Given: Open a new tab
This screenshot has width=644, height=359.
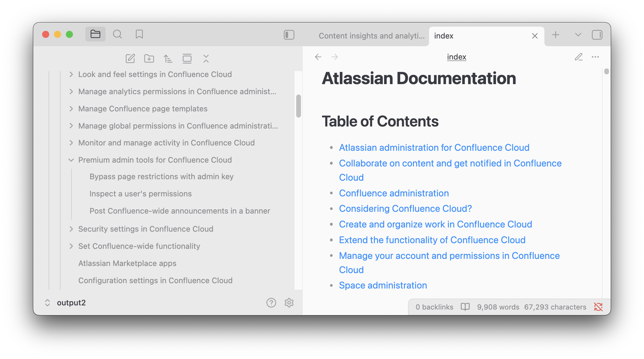Looking at the screenshot, I should tap(556, 35).
